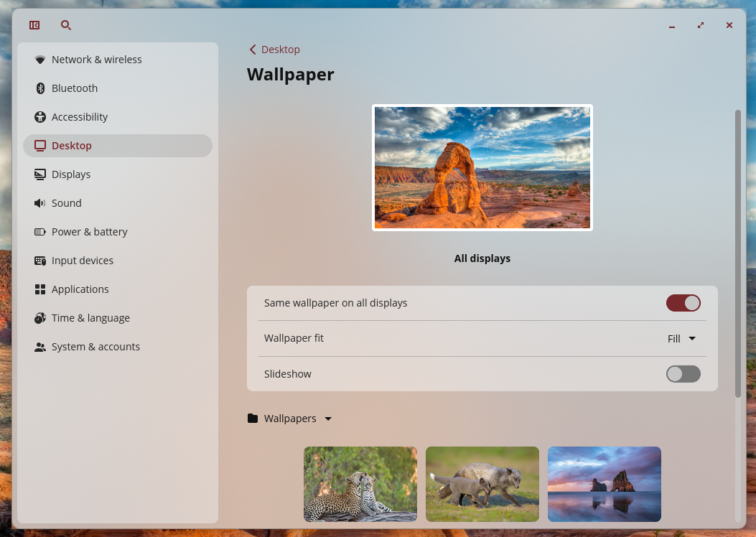Click the Power & battery icon

tap(40, 232)
